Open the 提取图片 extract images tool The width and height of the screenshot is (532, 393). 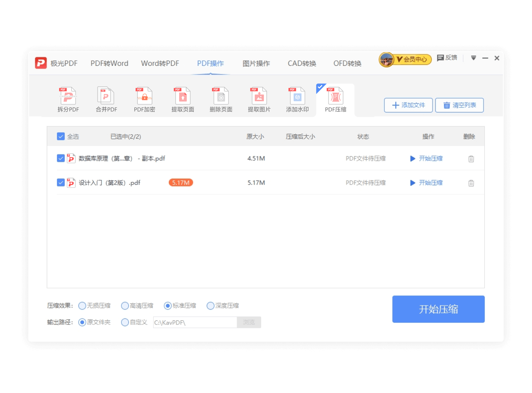[x=259, y=99]
